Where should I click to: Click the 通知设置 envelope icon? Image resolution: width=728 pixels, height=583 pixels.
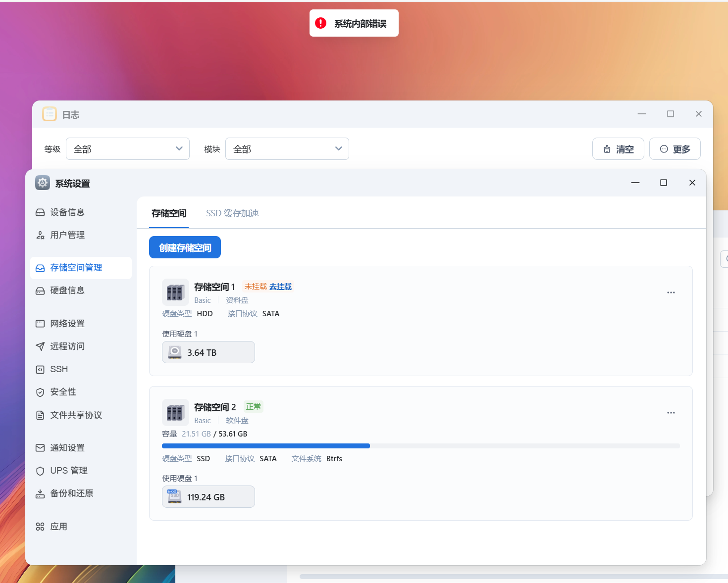tap(40, 448)
